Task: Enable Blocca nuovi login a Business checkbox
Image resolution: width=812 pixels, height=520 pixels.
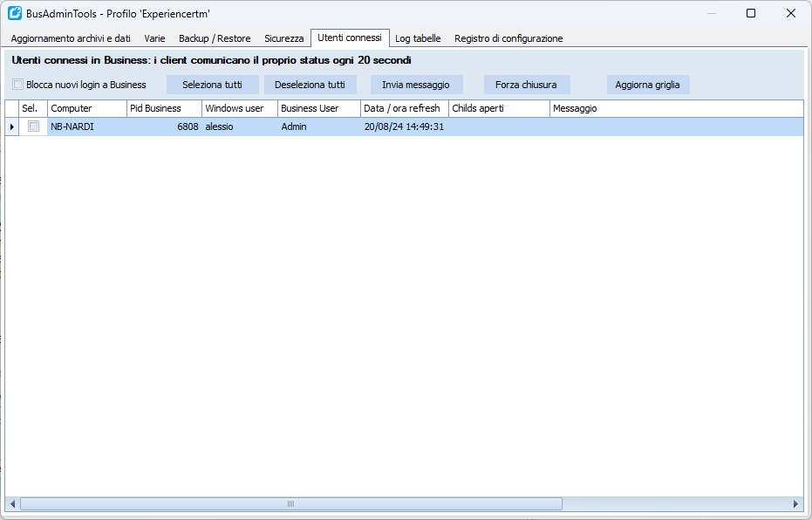Action: coord(18,85)
